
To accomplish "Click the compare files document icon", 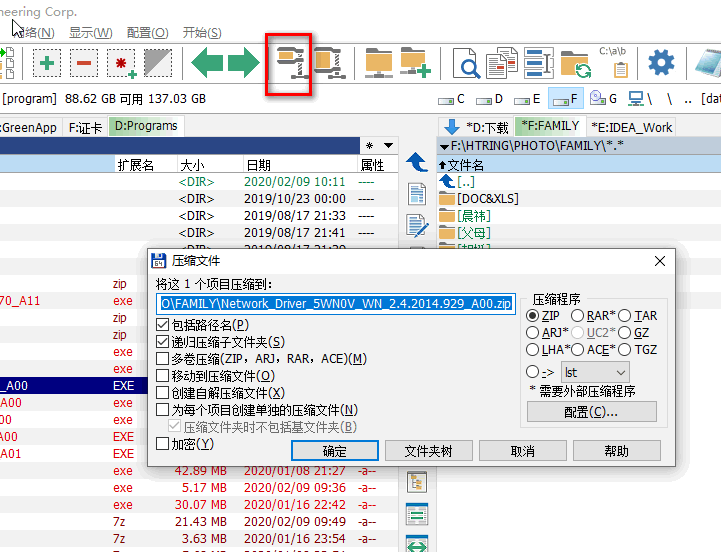I will [x=502, y=63].
